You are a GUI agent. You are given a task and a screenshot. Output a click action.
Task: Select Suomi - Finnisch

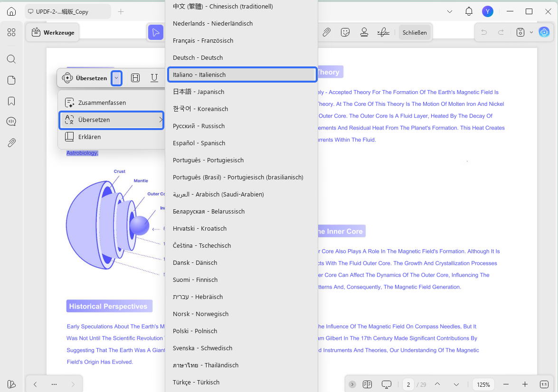(242, 280)
